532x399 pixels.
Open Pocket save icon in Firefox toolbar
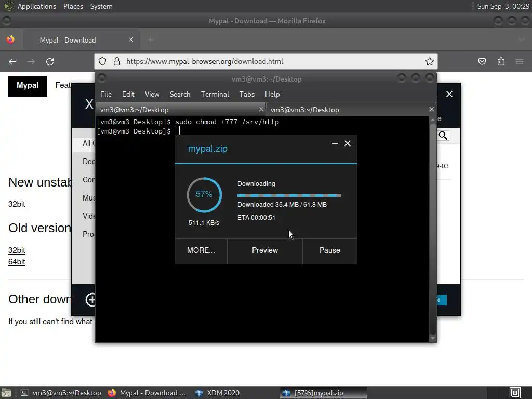(x=482, y=61)
